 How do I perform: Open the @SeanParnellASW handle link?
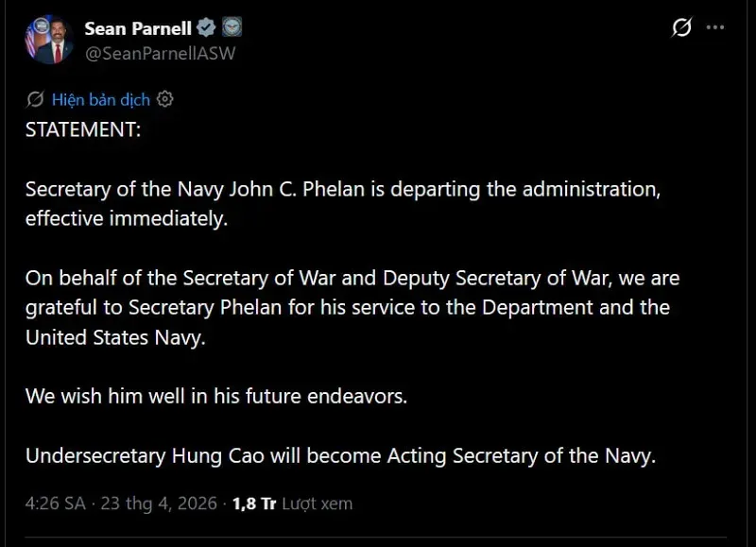coord(160,54)
